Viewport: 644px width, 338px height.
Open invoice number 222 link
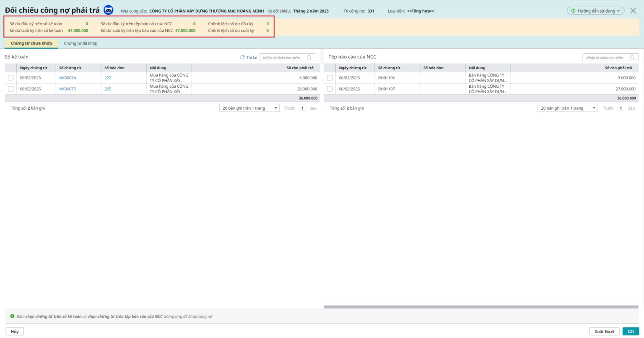[108, 78]
